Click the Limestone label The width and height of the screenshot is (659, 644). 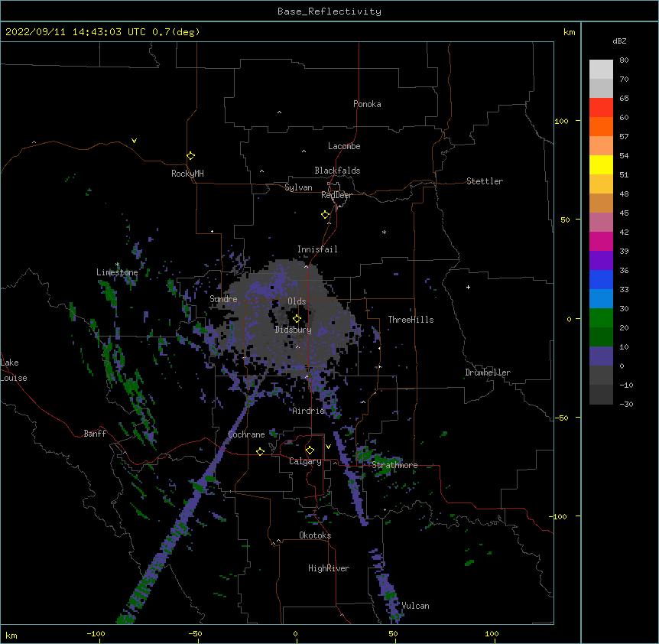[x=117, y=272]
